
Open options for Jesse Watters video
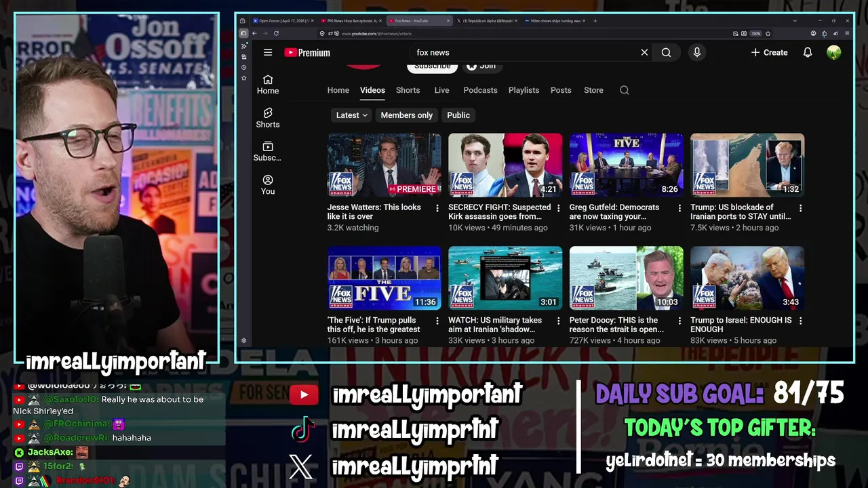point(437,208)
